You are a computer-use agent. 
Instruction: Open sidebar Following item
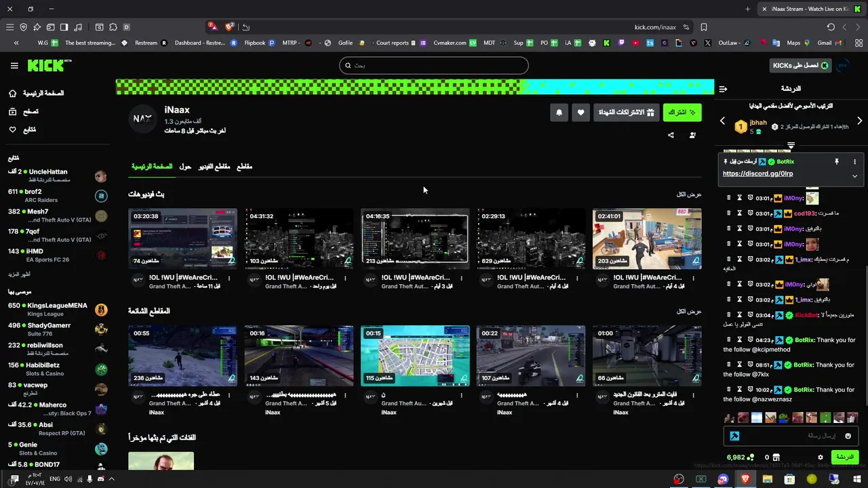pyautogui.click(x=22, y=129)
